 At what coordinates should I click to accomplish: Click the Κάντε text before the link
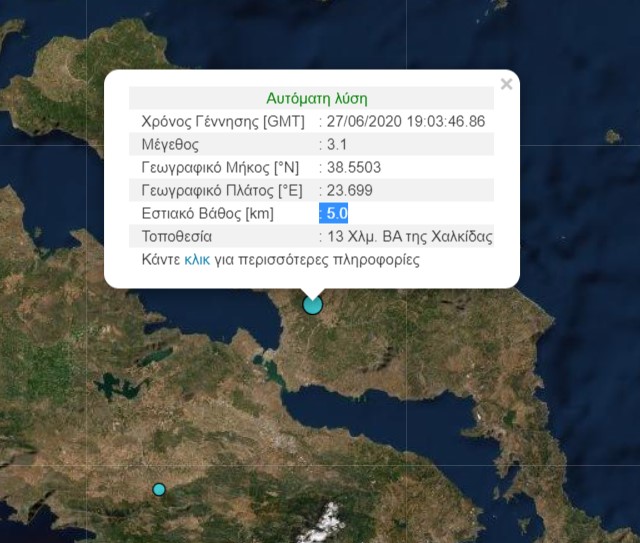point(161,260)
